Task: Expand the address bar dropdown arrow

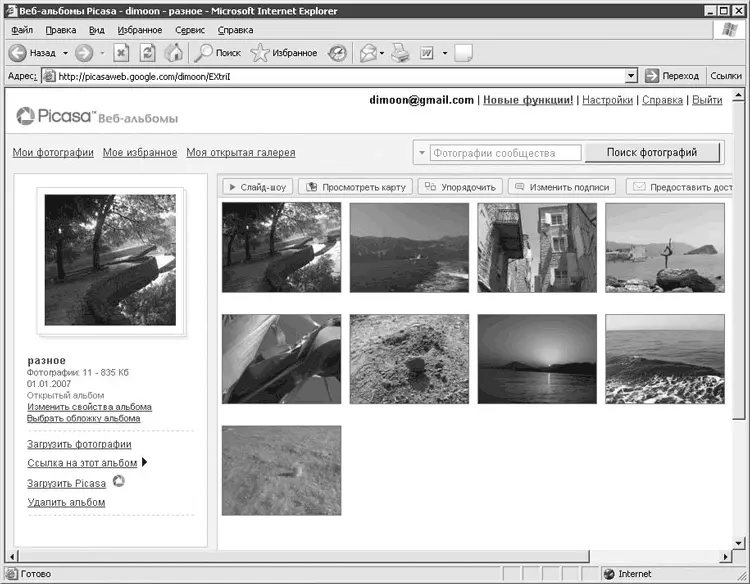Action: 631,75
